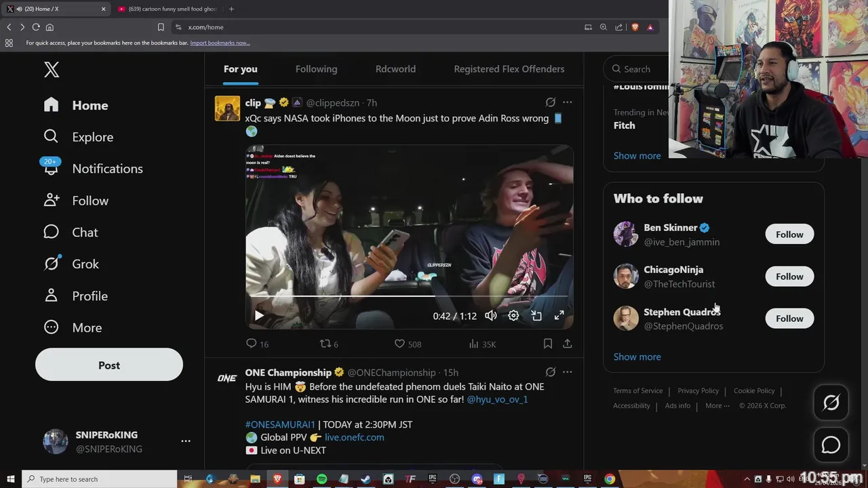Screen dimensions: 868x488
Task: Switch to the Following tab
Action: (x=316, y=69)
